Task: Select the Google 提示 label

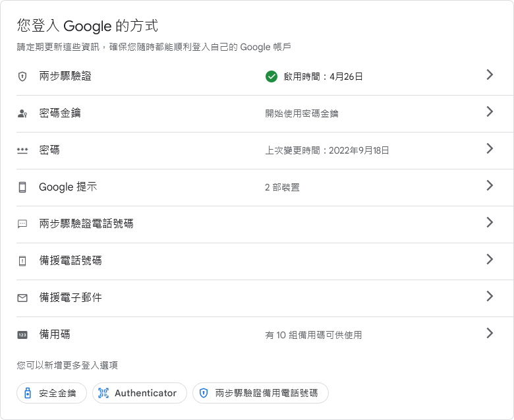Action: point(68,187)
